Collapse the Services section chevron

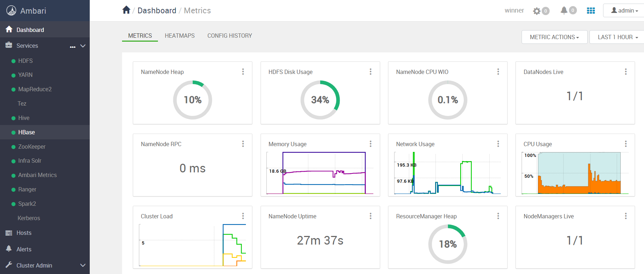pyautogui.click(x=83, y=46)
